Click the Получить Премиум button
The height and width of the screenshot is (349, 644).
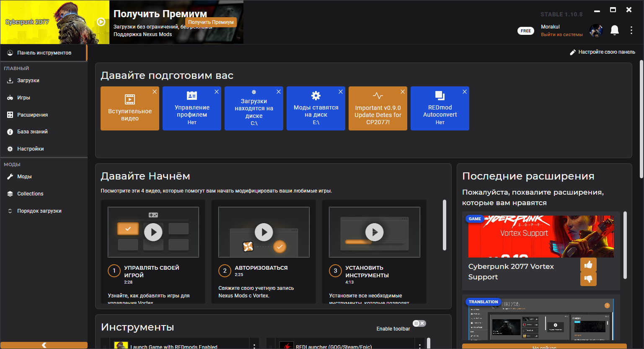(x=211, y=22)
